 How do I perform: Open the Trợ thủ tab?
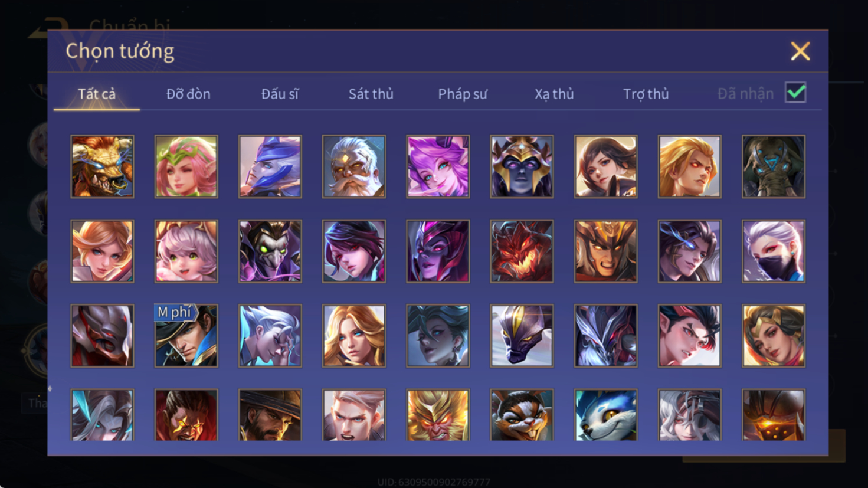(646, 94)
